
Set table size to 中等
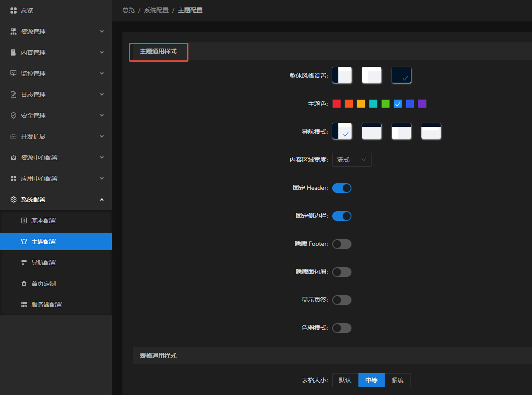(x=372, y=380)
